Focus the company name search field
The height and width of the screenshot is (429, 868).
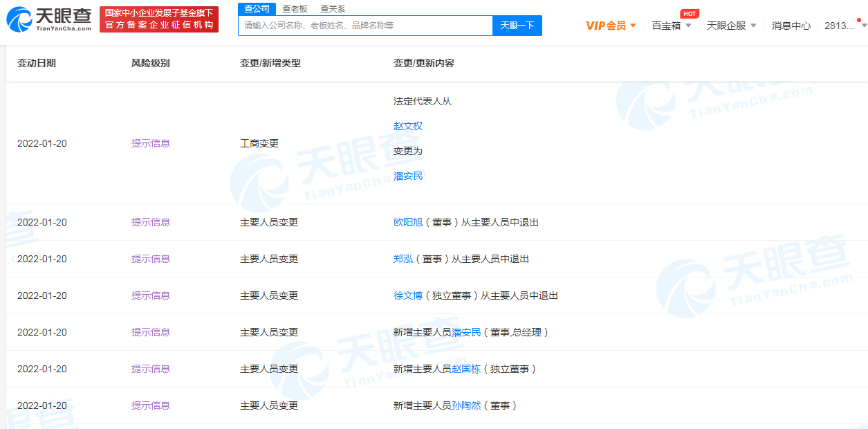pos(365,26)
